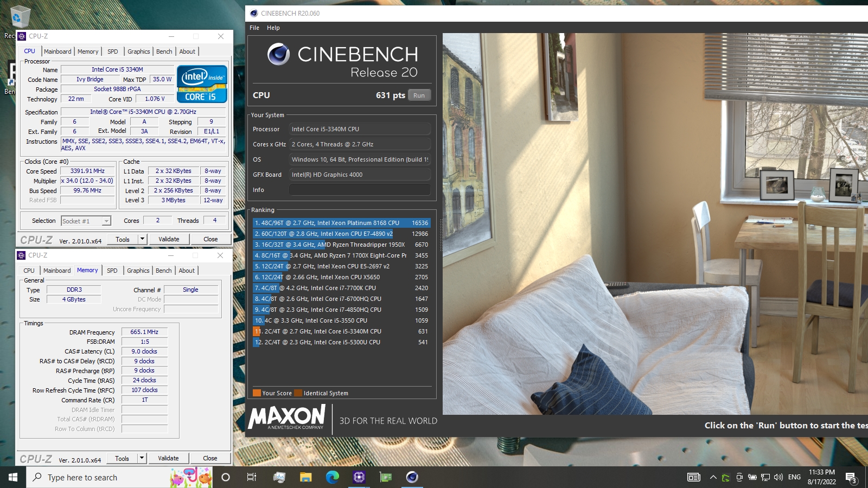868x488 pixels.
Task: Click Close button in lower CPU-Z window
Action: point(210,458)
